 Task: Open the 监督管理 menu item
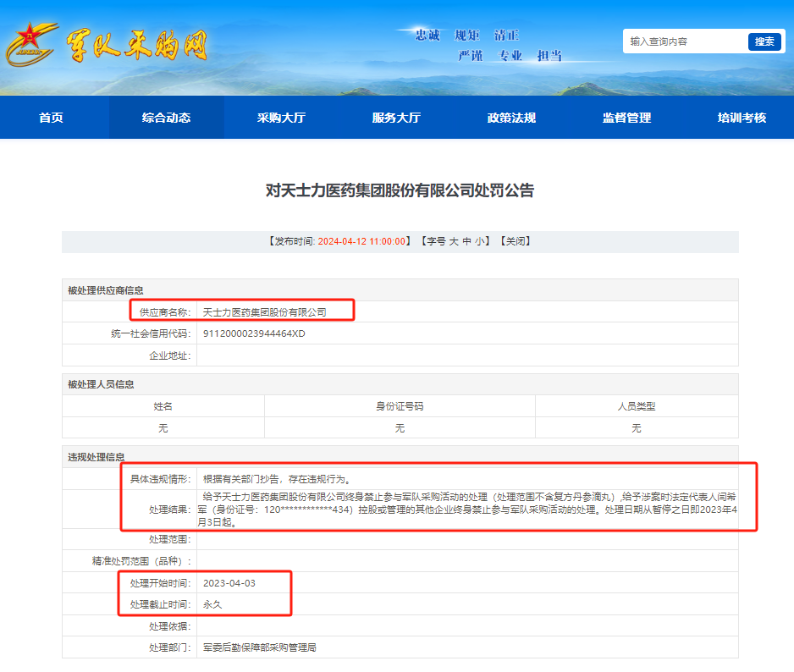(x=627, y=118)
